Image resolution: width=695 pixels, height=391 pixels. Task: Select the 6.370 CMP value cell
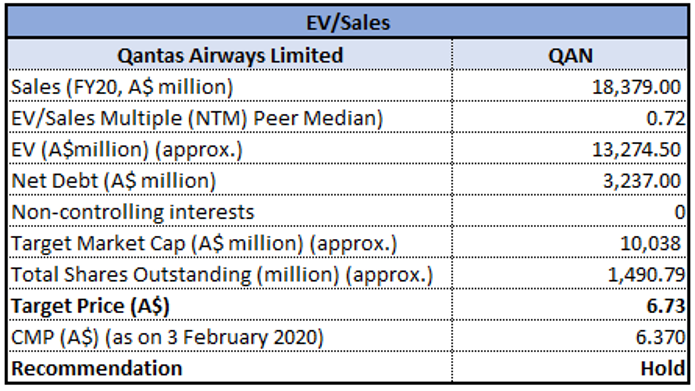point(570,337)
